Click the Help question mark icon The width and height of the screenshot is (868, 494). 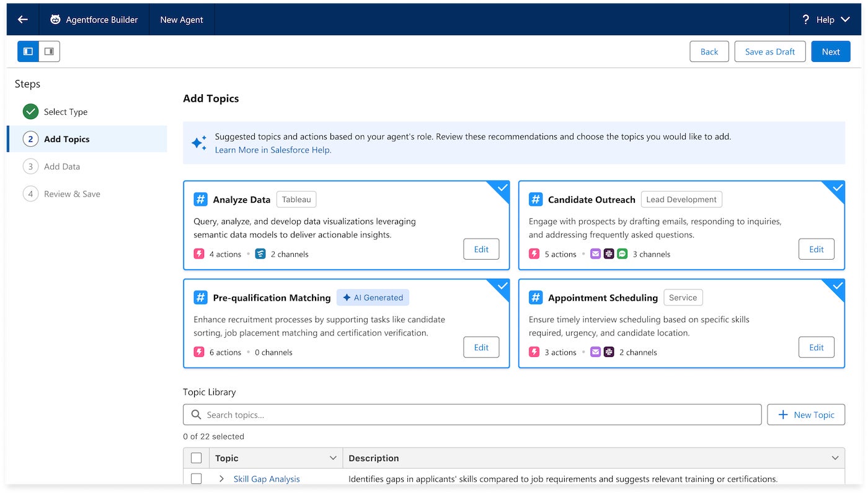pos(805,19)
